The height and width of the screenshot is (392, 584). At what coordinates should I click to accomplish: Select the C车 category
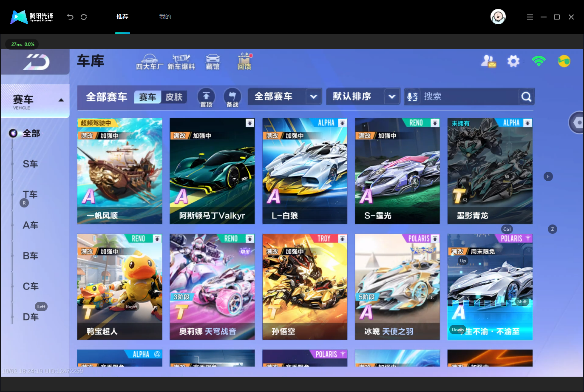click(31, 287)
